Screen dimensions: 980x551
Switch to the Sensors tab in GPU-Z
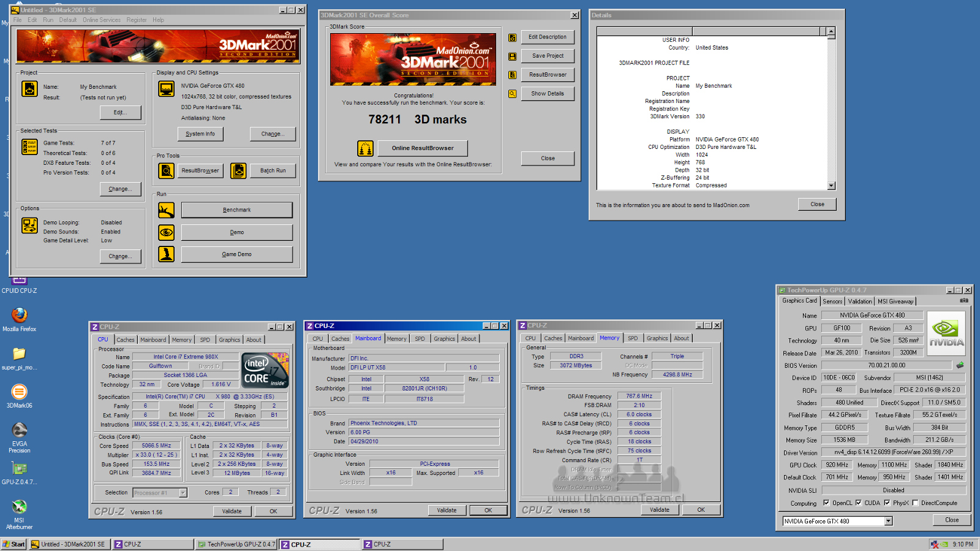[832, 301]
